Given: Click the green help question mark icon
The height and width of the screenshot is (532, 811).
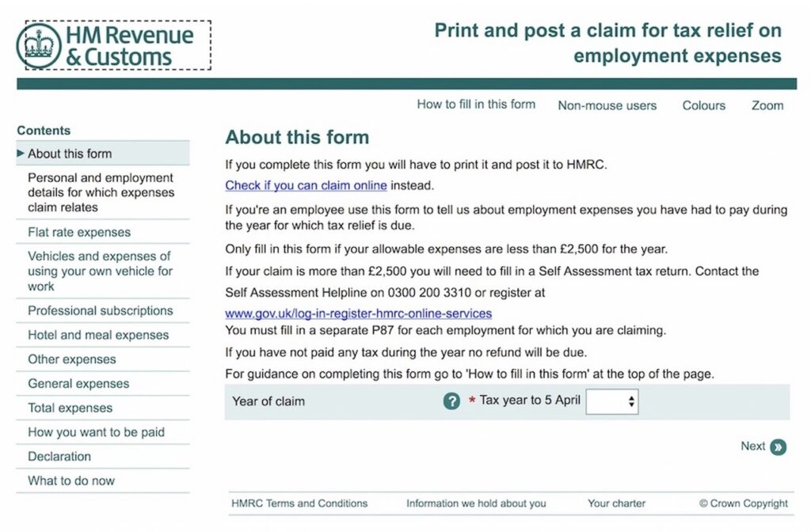Looking at the screenshot, I should click(x=451, y=401).
